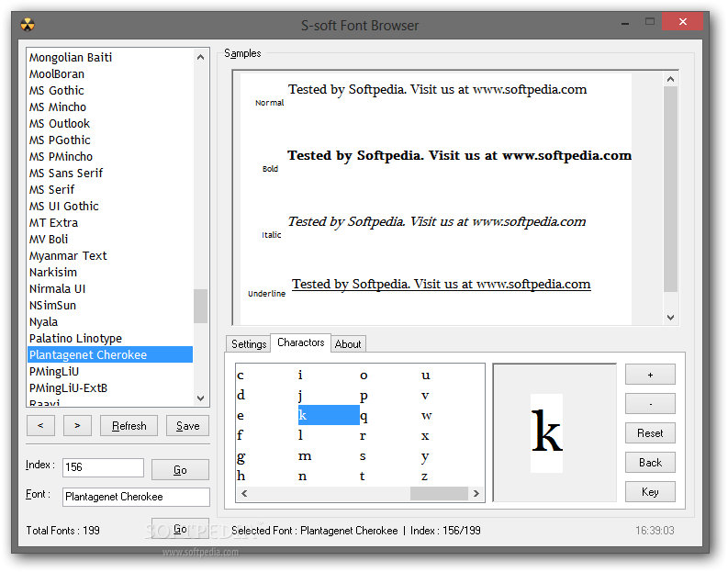Select Plantagenet Cherokee in list
Viewport: 728px width, 572px height.
[x=110, y=354]
